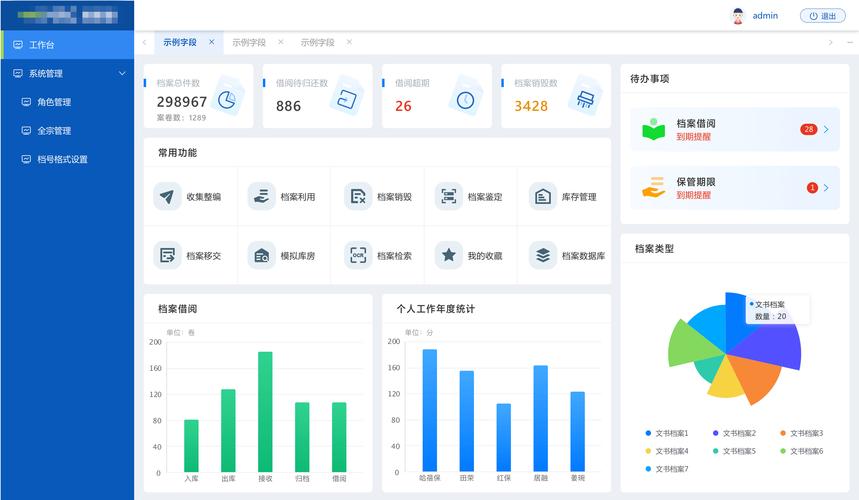Collapse the 系统管理 menu chevron
The width and height of the screenshot is (859, 500).
point(122,73)
